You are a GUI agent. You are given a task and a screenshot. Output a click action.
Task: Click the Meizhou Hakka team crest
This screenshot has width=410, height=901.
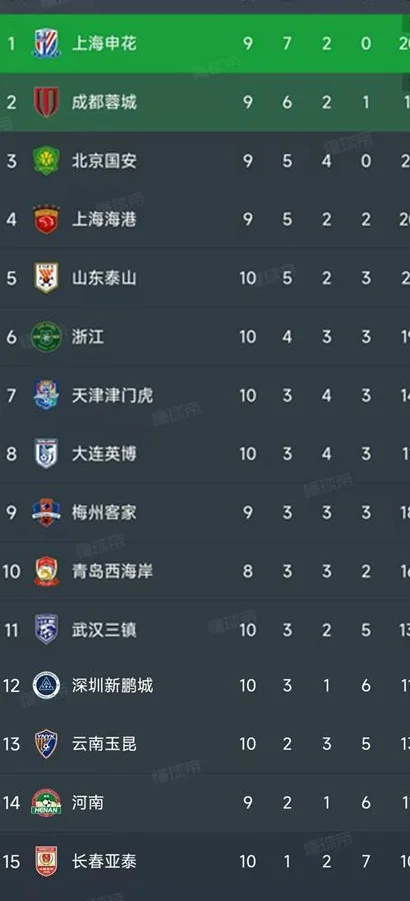(x=46, y=512)
